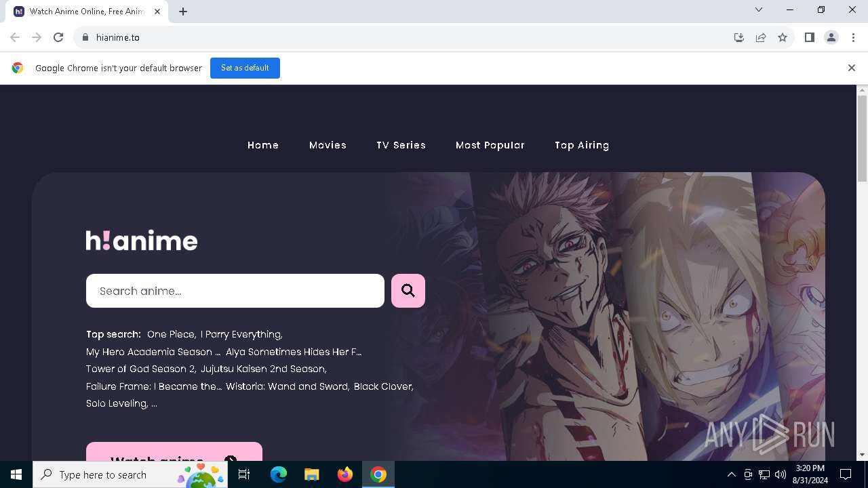Open the side panel icon
The width and height of the screenshot is (868, 488).
click(810, 37)
